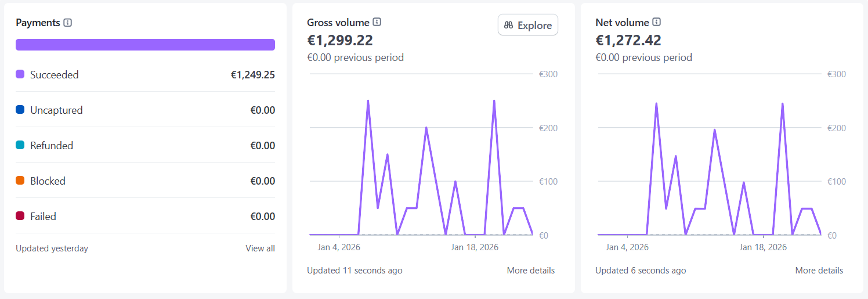Image resolution: width=868 pixels, height=299 pixels.
Task: Open View all payments link
Action: click(260, 248)
